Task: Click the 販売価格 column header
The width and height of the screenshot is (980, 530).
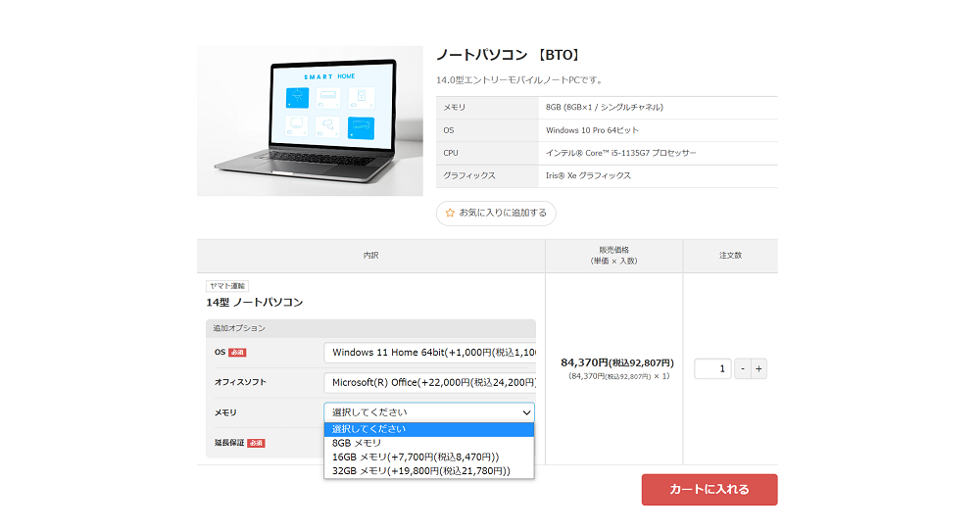Action: click(x=613, y=255)
